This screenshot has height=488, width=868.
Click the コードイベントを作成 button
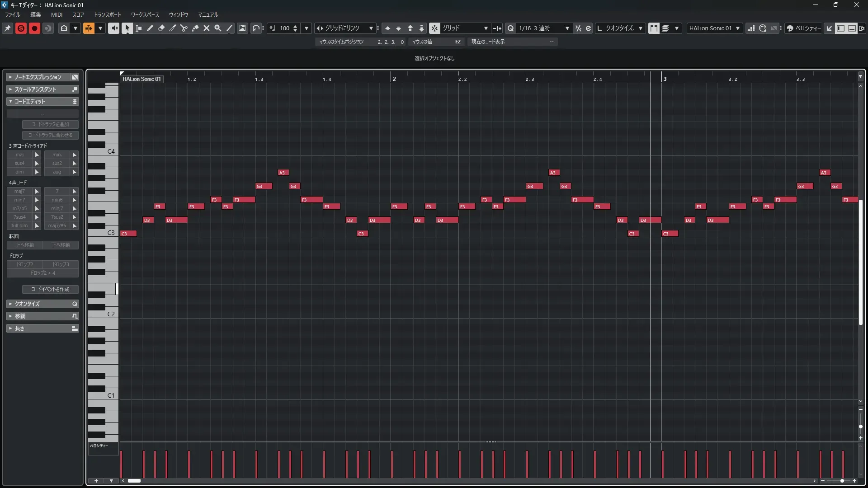50,289
